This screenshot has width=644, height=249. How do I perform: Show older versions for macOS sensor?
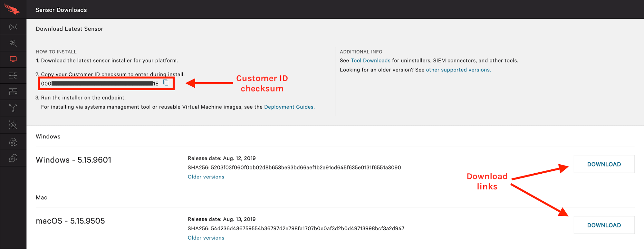(206, 238)
